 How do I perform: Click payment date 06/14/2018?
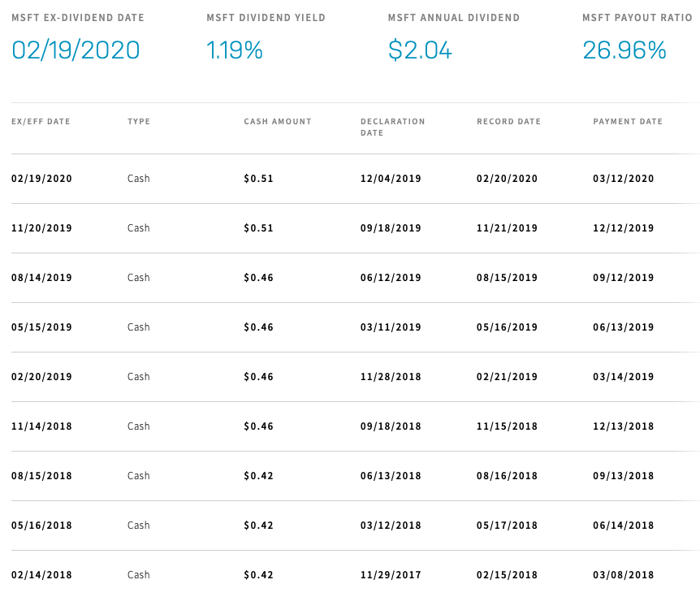pyautogui.click(x=623, y=526)
